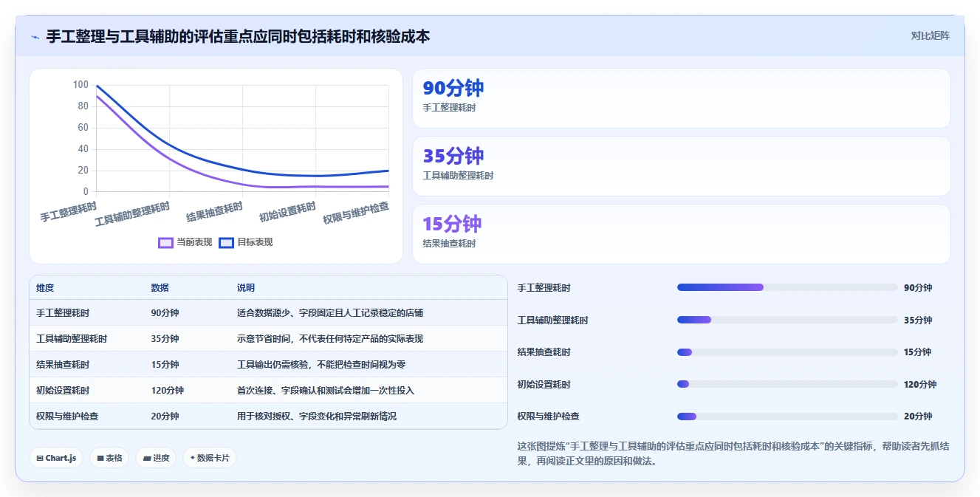Click table cell 120分钟
The height and width of the screenshot is (497, 980).
[x=168, y=391]
